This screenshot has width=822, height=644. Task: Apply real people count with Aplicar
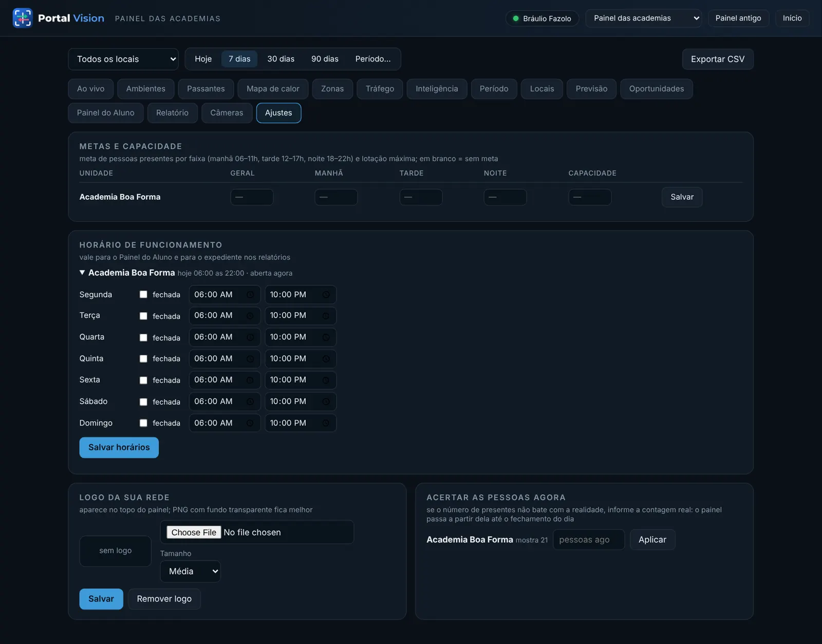[x=652, y=540]
